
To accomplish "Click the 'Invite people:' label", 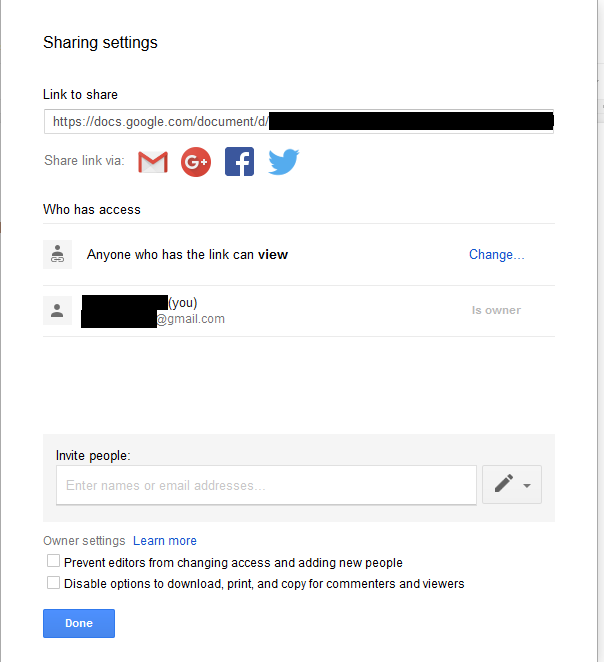I will pyautogui.click(x=93, y=456).
